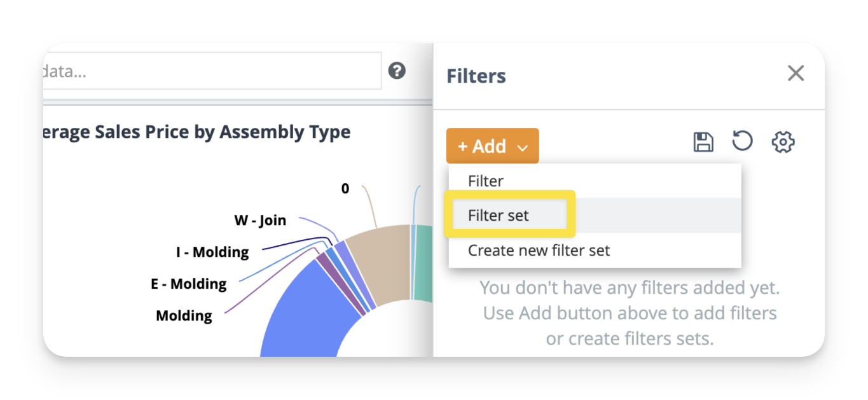Click the Average Sales Price chart title

(x=197, y=132)
